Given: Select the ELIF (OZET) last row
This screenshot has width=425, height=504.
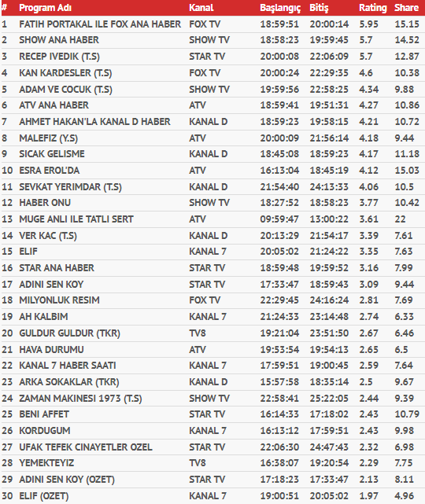Looking at the screenshot, I should coord(213,496).
